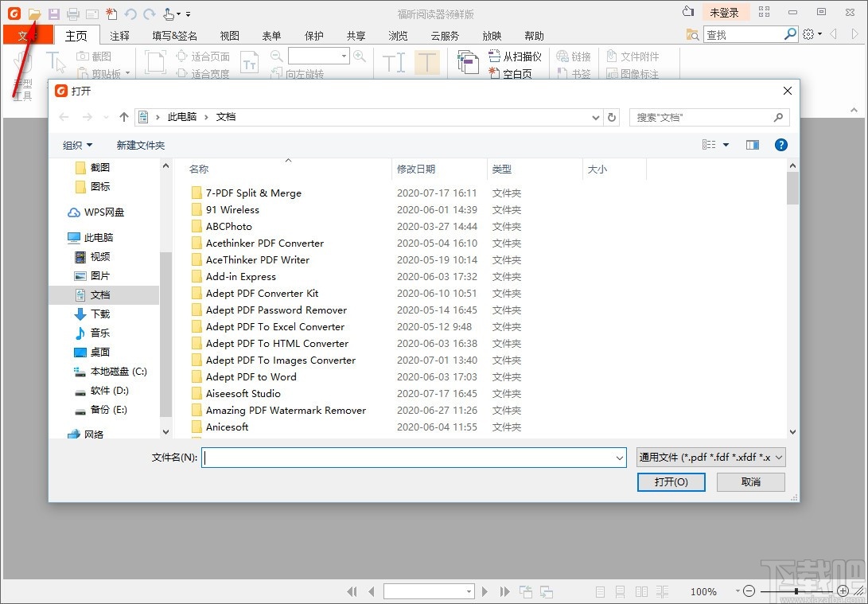This screenshot has height=604, width=868.
Task: Click the 取消 button
Action: (x=750, y=481)
